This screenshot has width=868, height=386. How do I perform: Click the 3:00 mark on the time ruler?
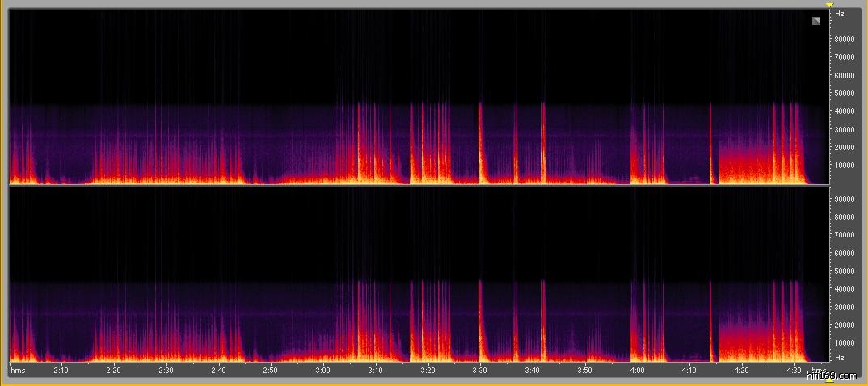322,370
